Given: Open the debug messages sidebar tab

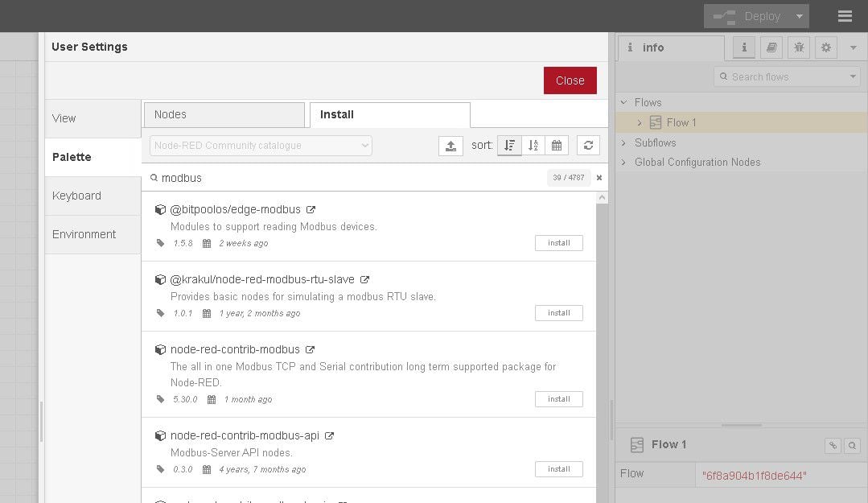Looking at the screenshot, I should pos(798,47).
